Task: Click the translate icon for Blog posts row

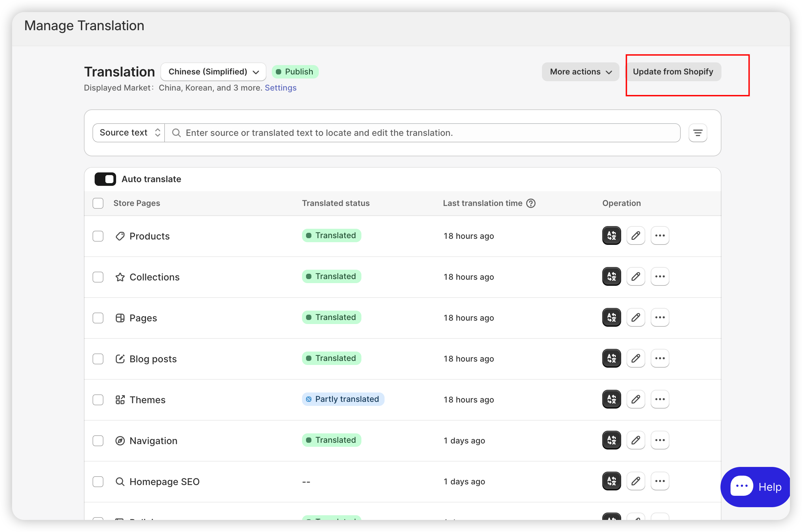Action: (611, 358)
